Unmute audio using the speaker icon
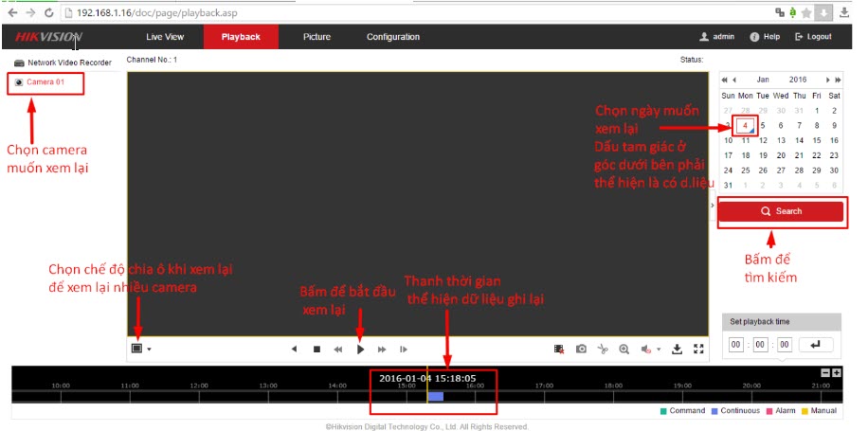Viewport: 868px width, 431px height. pyautogui.click(x=646, y=350)
